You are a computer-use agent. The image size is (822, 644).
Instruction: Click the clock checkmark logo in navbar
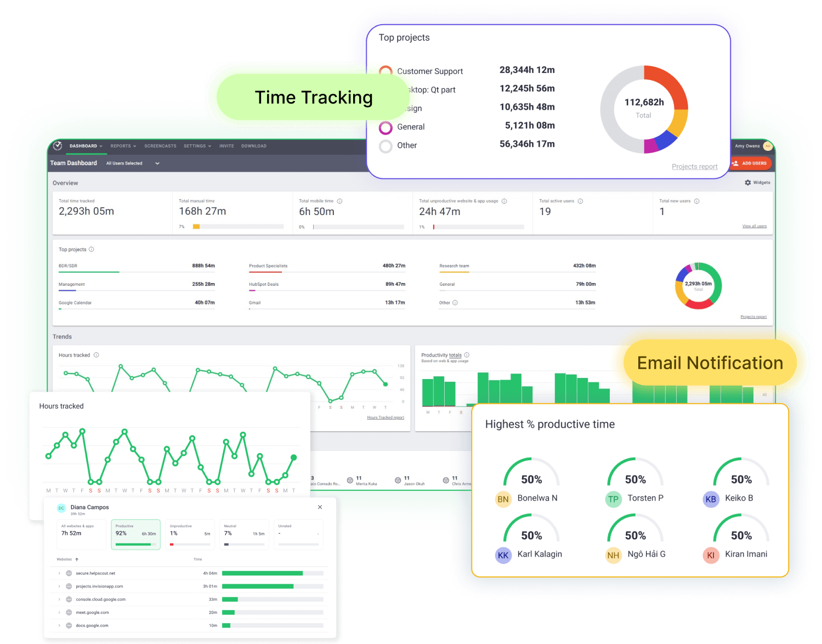point(58,146)
